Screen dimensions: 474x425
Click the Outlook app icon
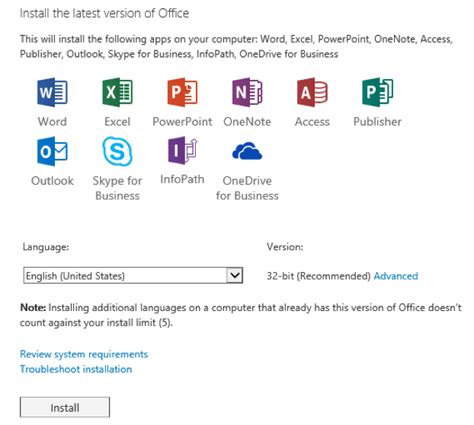click(x=52, y=151)
